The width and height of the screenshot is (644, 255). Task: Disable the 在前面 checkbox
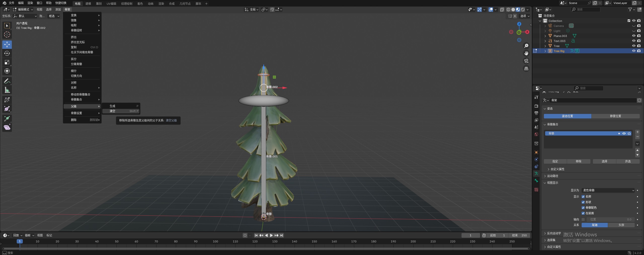coord(583,213)
